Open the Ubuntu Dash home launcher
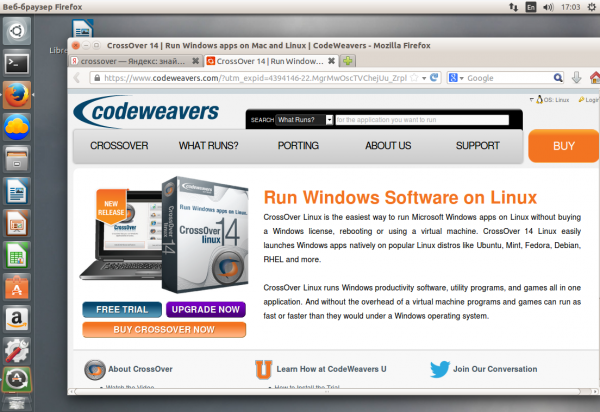 [x=17, y=31]
